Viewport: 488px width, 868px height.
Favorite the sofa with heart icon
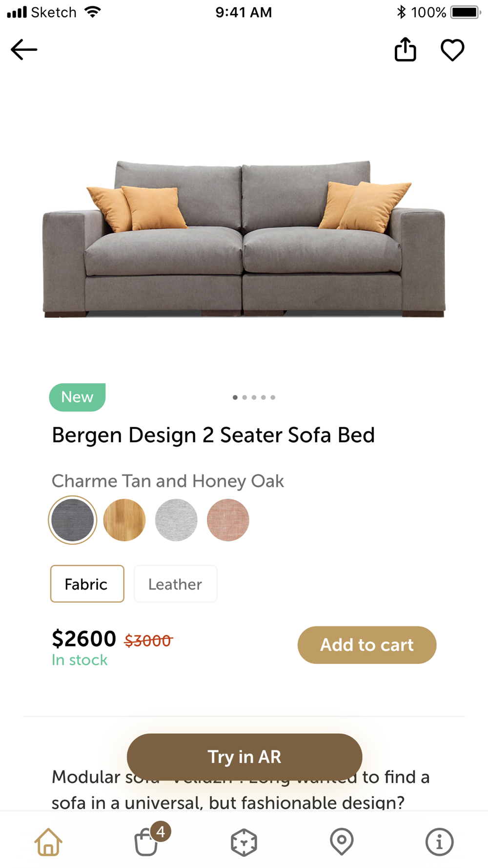(452, 50)
